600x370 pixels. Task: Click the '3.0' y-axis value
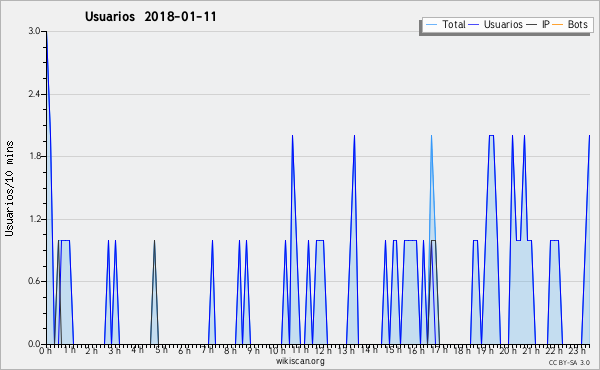pyautogui.click(x=34, y=31)
